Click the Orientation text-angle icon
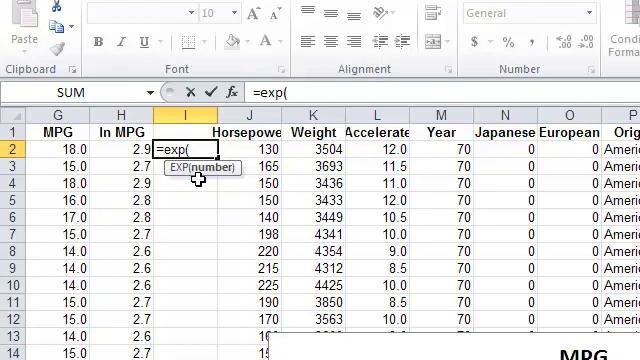Screen dimensions: 640x360 coord(380,13)
